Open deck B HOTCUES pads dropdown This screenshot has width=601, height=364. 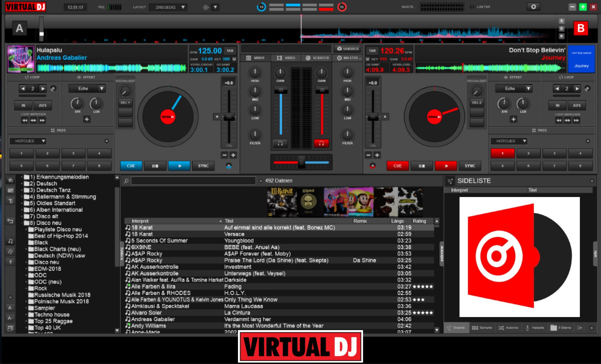coord(509,141)
